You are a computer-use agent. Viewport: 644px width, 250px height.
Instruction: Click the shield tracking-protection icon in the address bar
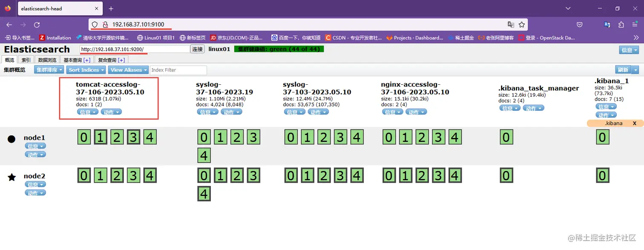(x=95, y=25)
